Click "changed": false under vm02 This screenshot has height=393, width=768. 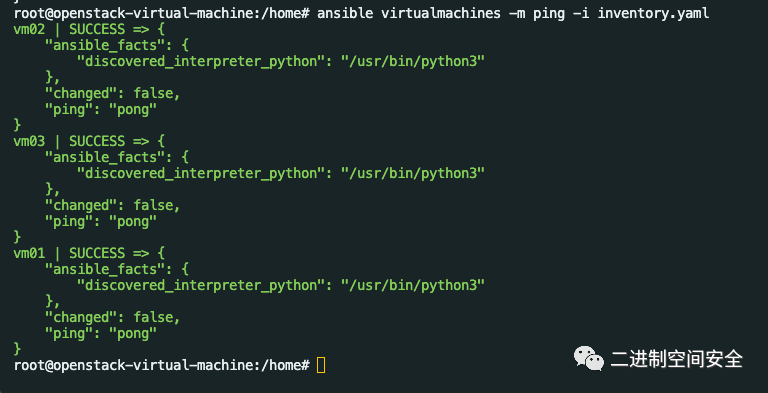(x=113, y=93)
